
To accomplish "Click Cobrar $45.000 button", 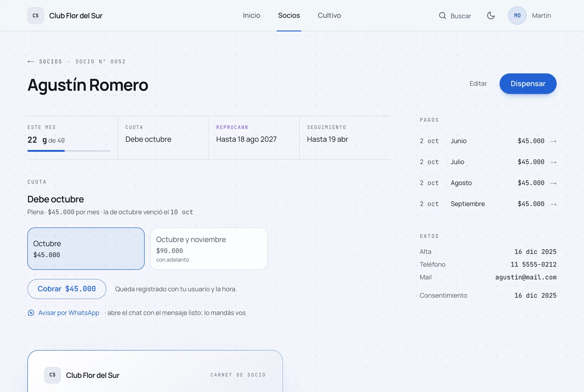I will coord(67,289).
